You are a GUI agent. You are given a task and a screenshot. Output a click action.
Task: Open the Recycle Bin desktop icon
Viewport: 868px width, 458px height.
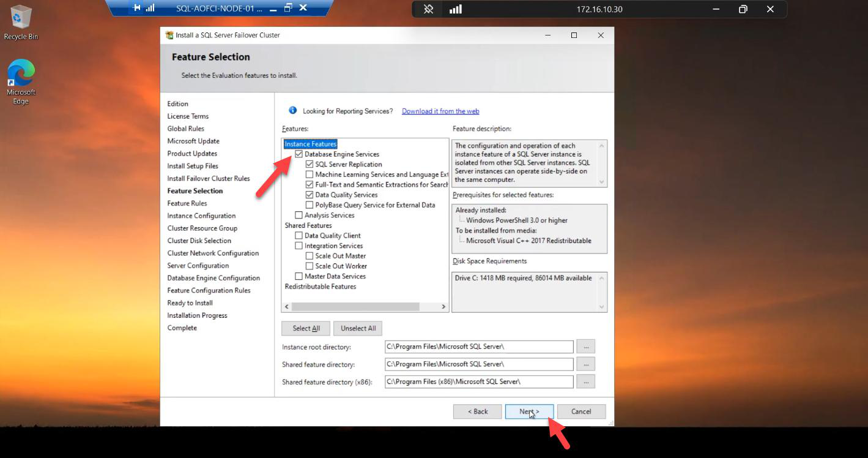21,23
